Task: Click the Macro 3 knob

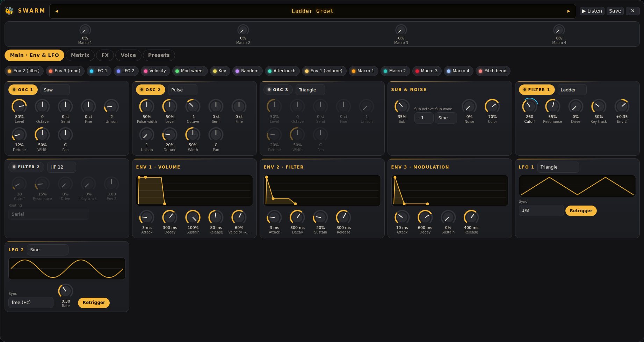Action: [401, 30]
